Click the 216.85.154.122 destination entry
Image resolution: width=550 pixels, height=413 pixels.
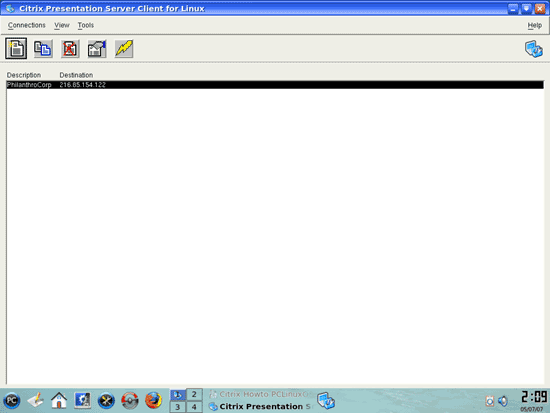(x=82, y=85)
